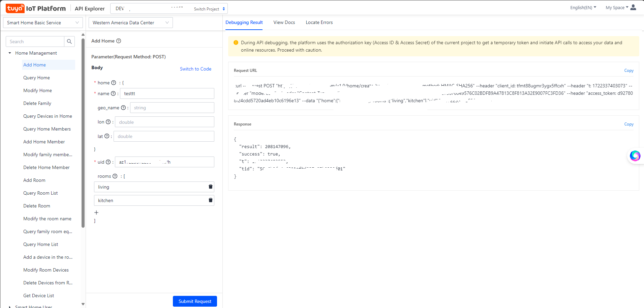Delete the living room entry

coord(211,187)
